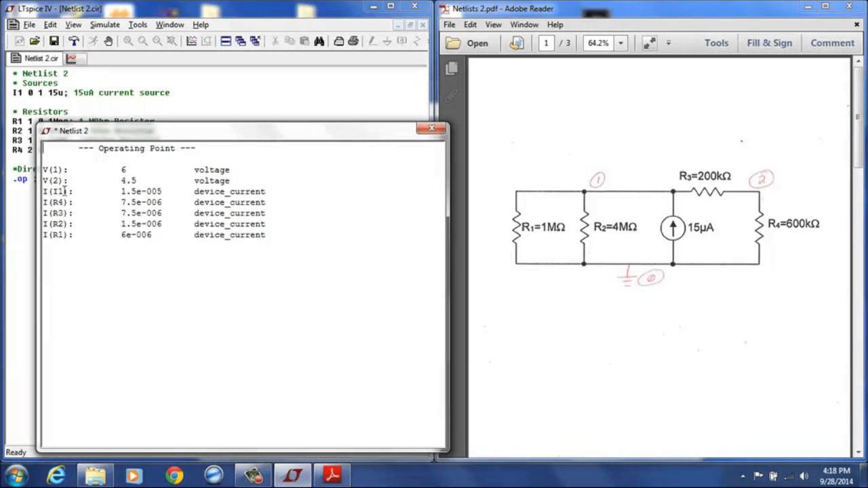This screenshot has width=868, height=488.
Task: Open the Edit menu in Adobe Reader
Action: [x=470, y=24]
